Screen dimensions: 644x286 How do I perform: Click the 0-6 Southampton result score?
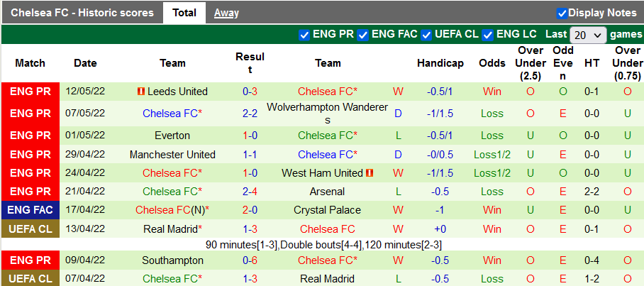250,260
